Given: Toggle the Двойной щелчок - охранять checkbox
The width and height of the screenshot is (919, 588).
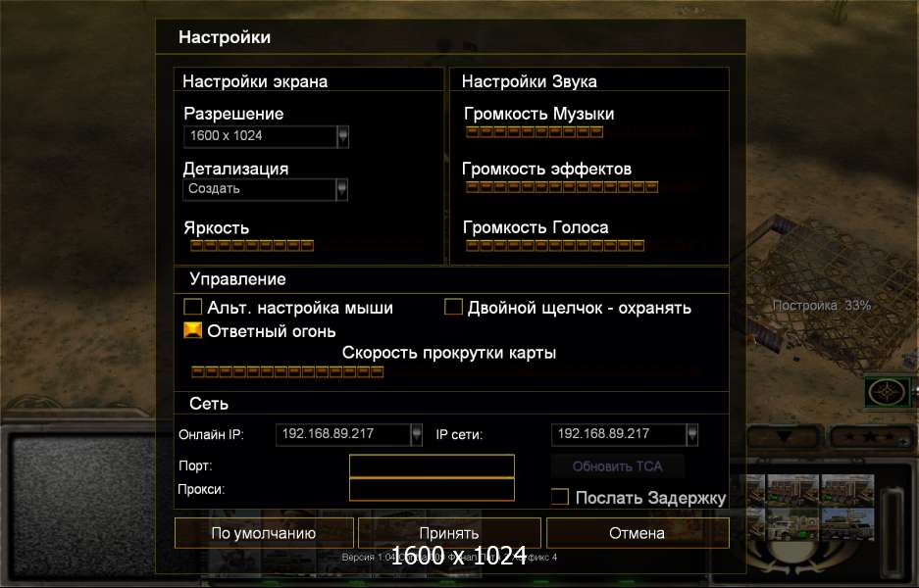Looking at the screenshot, I should point(453,307).
